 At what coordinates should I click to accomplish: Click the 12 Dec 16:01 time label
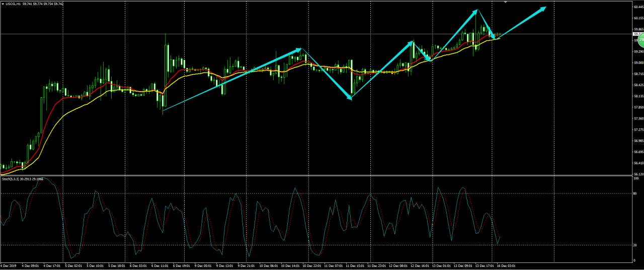(421, 265)
